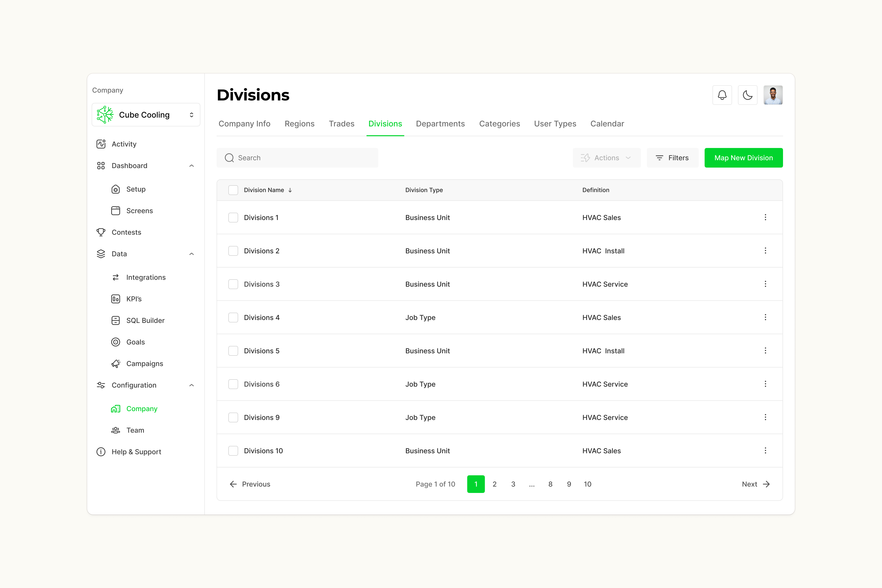This screenshot has height=588, width=882.
Task: Open the Actions dropdown
Action: (606, 158)
